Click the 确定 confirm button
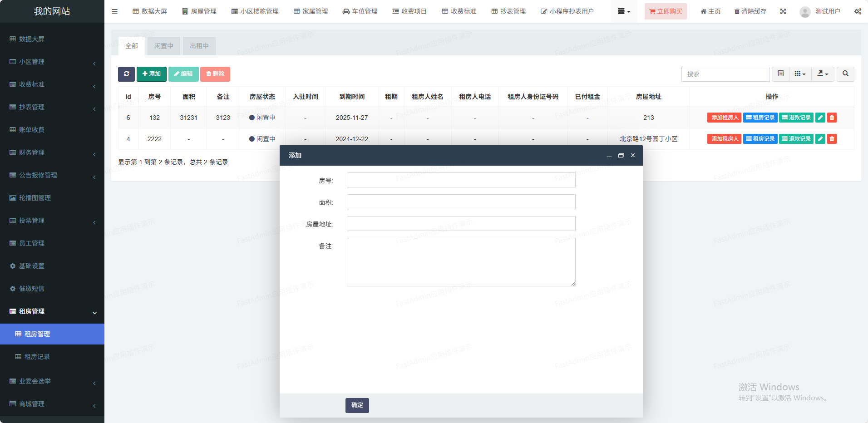The width and height of the screenshot is (868, 423). (x=357, y=405)
